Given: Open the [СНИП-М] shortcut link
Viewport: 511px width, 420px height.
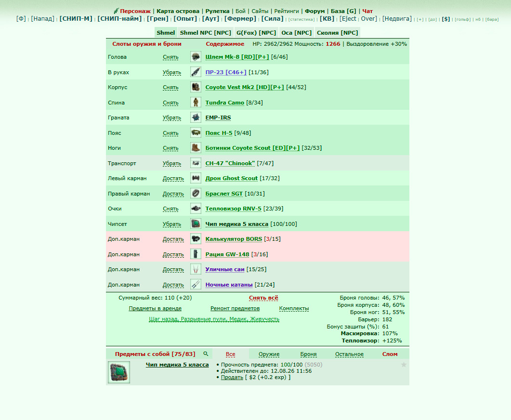Looking at the screenshot, I should tap(76, 19).
